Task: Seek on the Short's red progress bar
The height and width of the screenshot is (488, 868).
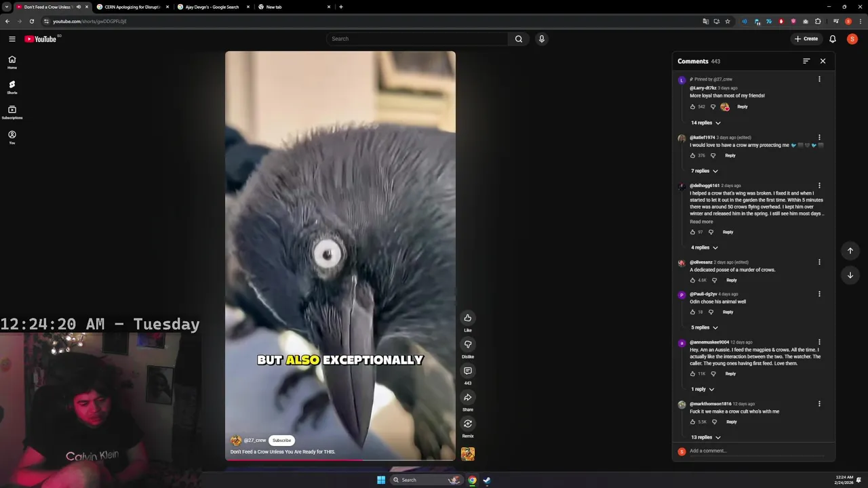Action: click(x=340, y=460)
